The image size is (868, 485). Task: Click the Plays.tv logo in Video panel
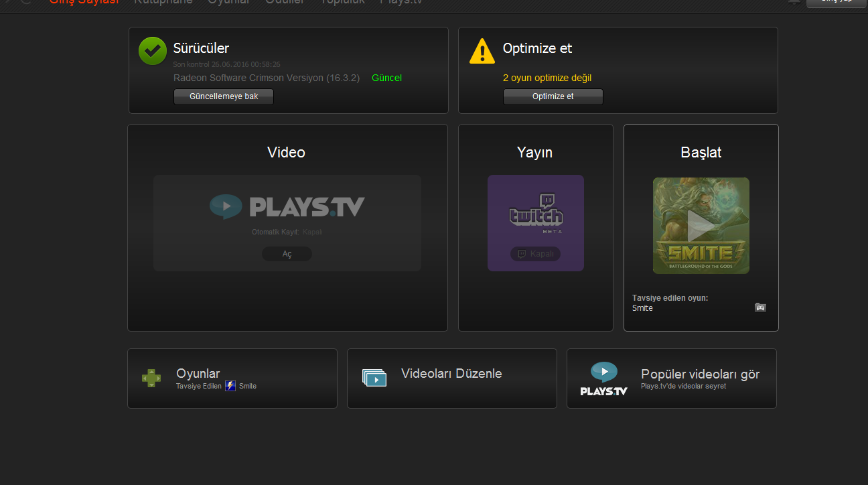(x=287, y=206)
